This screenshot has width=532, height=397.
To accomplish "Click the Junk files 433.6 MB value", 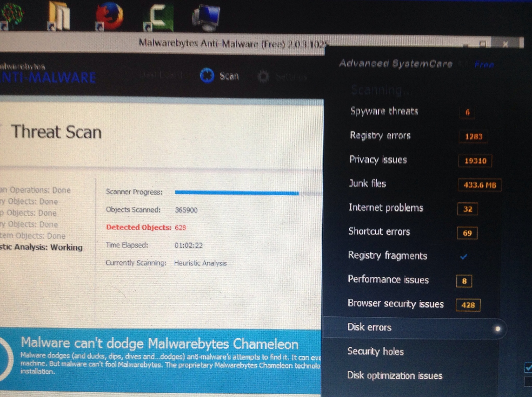I will [x=480, y=185].
